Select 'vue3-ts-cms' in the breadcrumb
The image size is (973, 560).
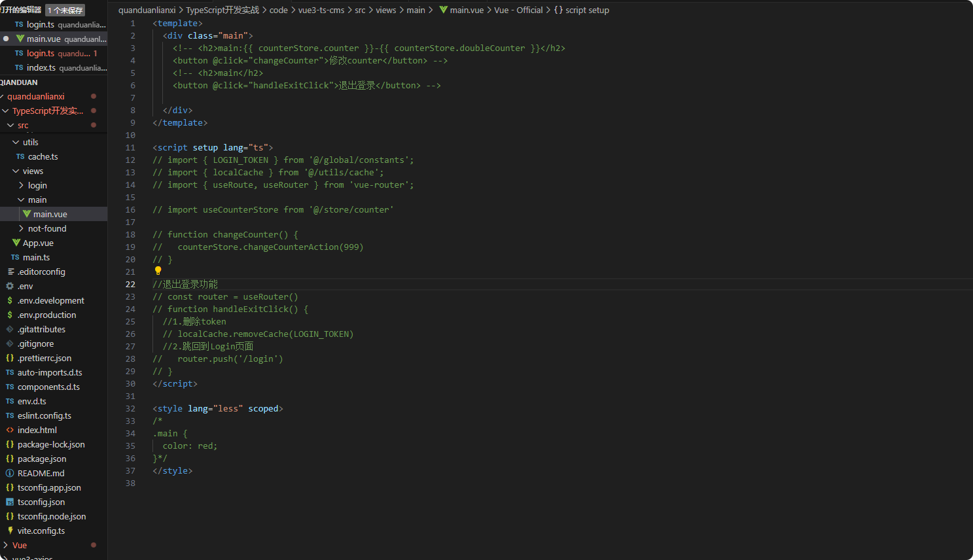coord(321,10)
